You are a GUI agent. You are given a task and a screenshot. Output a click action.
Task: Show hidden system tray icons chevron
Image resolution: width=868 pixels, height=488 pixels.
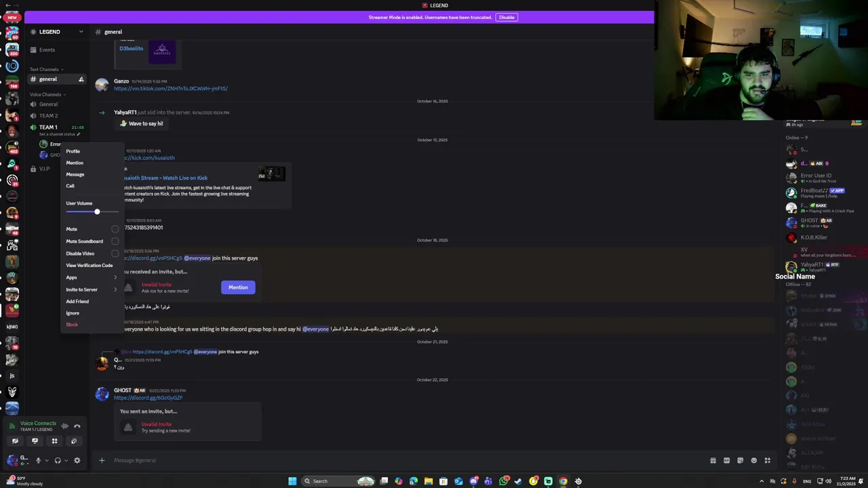click(762, 481)
